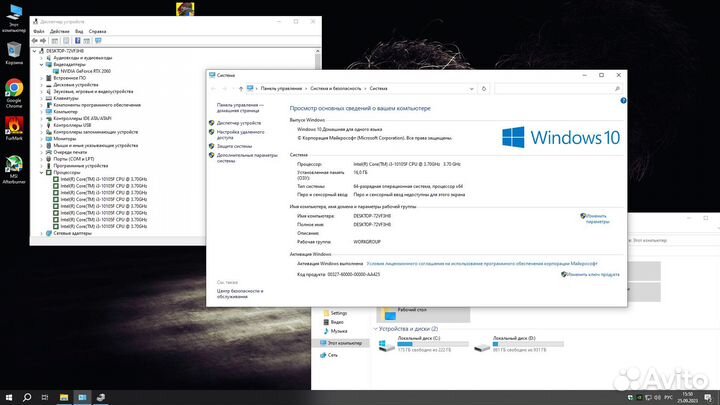
Task: Collapse the Видеоадаптеры category
Action: [41, 65]
